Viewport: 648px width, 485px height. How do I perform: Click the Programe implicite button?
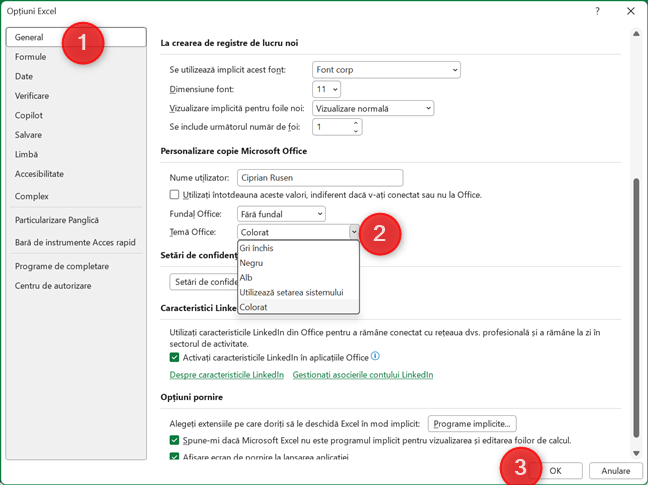[x=472, y=423]
